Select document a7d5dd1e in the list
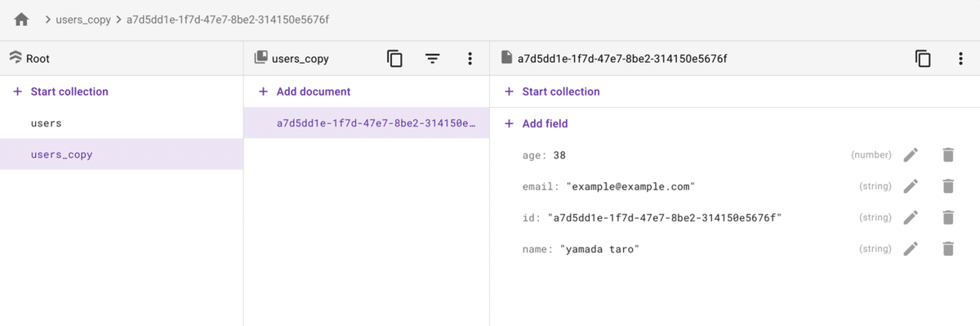980x326 pixels. pyautogui.click(x=367, y=123)
